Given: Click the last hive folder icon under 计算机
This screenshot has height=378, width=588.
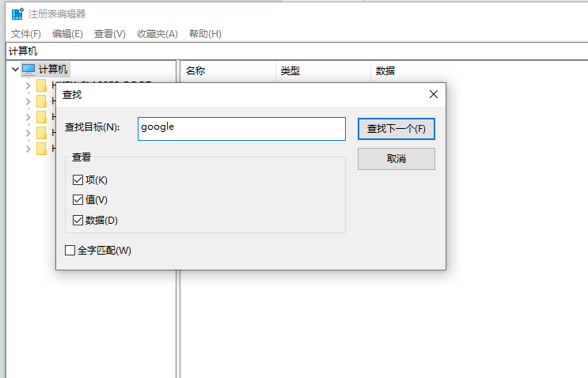Looking at the screenshot, I should tap(42, 149).
